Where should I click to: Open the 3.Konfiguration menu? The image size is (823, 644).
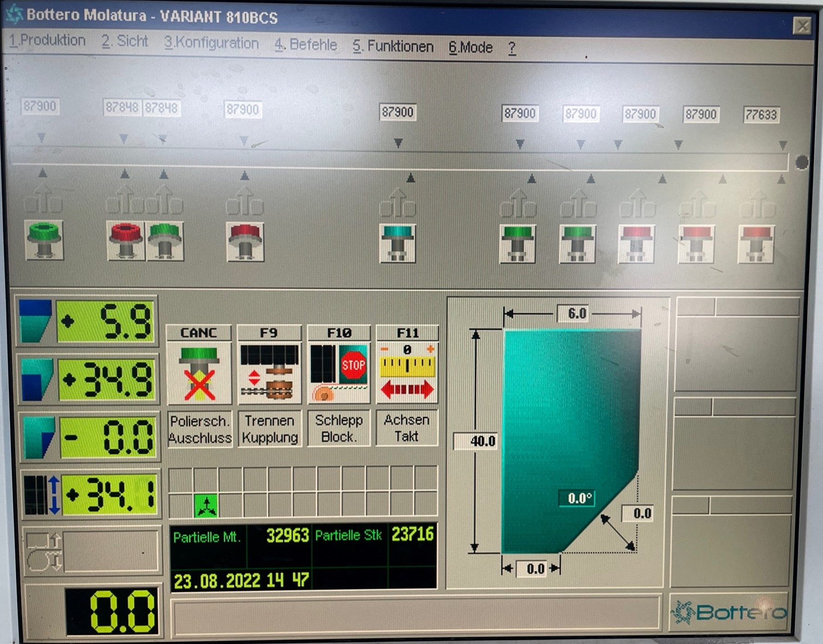211,43
